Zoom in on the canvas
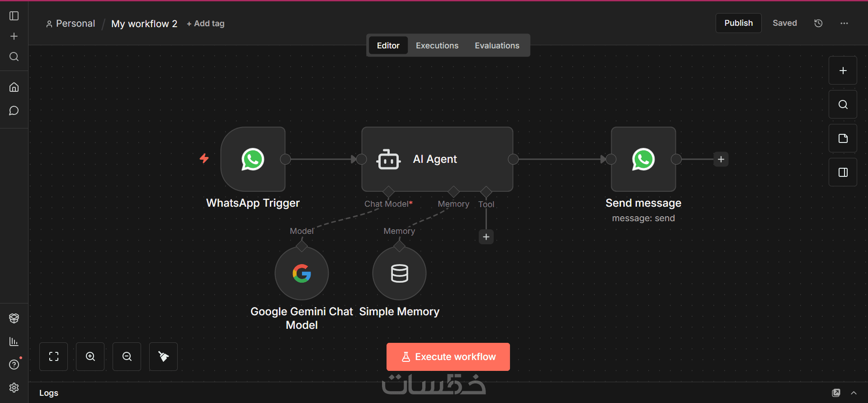868x403 pixels. click(x=90, y=356)
